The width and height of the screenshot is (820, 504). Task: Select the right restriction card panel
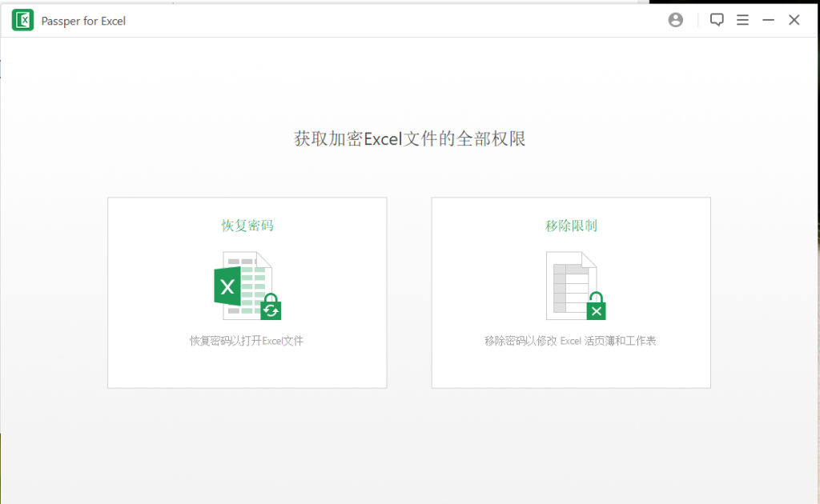coord(570,292)
